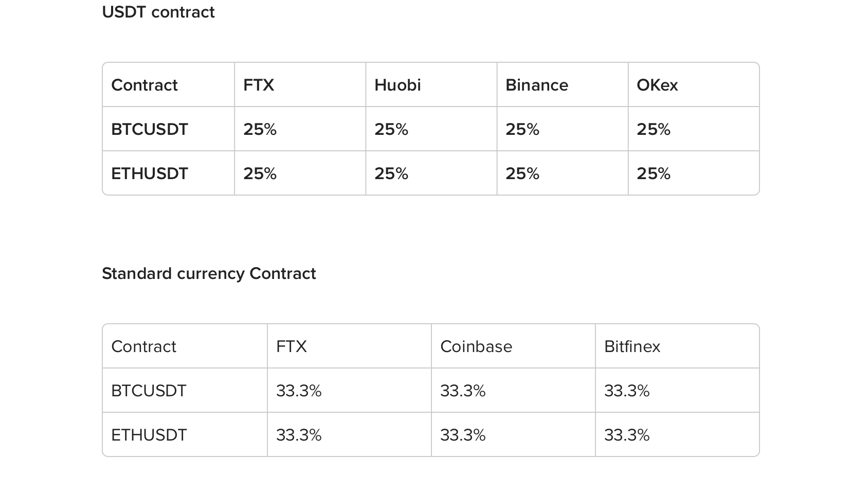Click the BTCUSDT 33.3% cell under Coinbase
The image size is (868, 491).
(x=463, y=391)
